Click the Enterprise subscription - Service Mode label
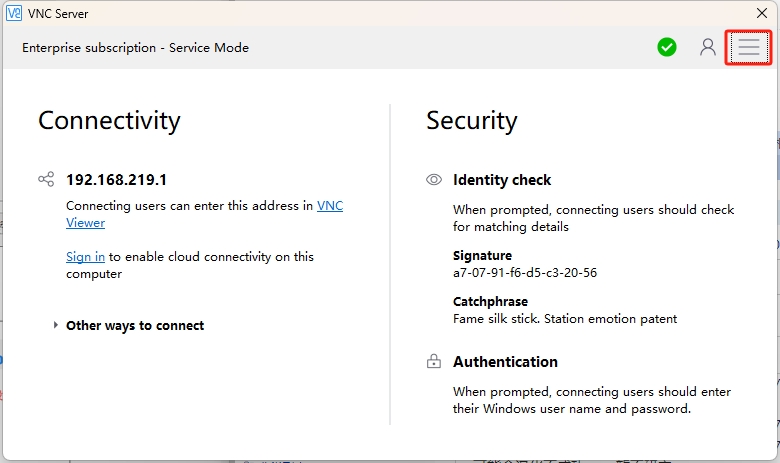The width and height of the screenshot is (780, 463). [x=135, y=48]
